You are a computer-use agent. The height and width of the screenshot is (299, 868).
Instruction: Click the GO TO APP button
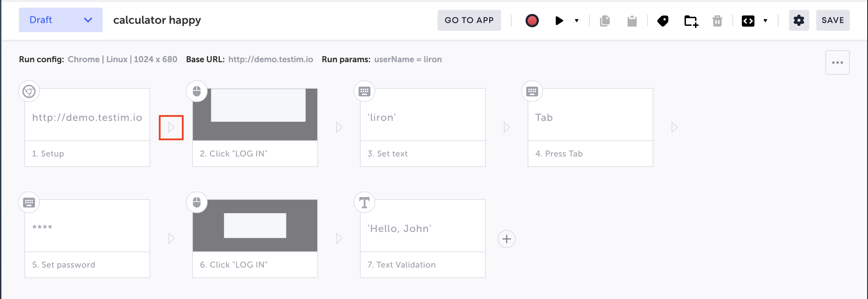click(x=469, y=20)
